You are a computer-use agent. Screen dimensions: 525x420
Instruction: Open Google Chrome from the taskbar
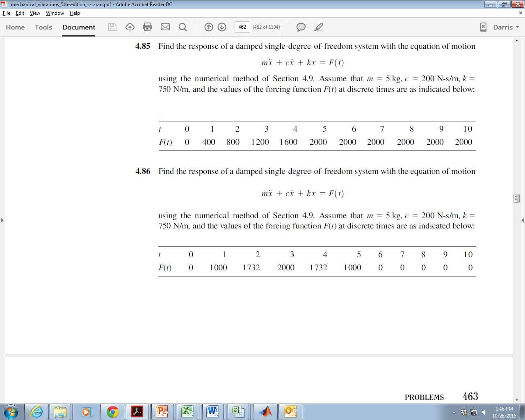(112, 411)
